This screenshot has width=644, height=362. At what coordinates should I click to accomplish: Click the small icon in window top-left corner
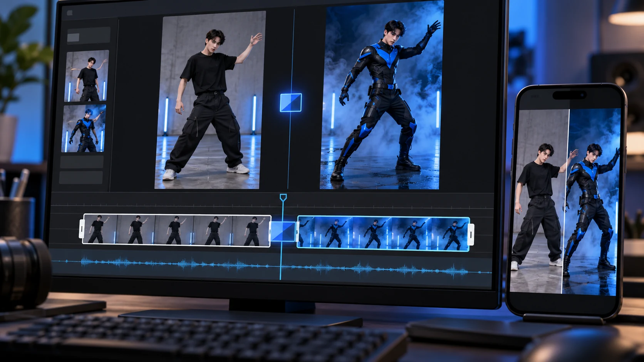point(70,13)
